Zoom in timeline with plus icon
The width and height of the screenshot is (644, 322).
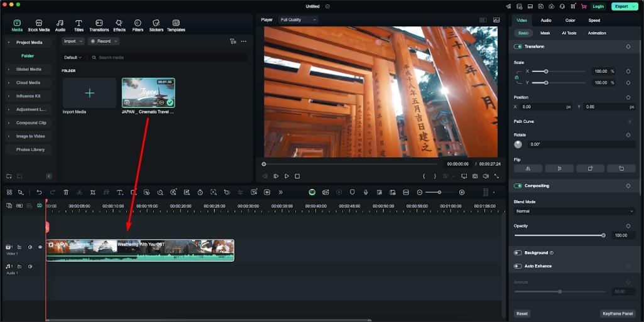(x=462, y=192)
